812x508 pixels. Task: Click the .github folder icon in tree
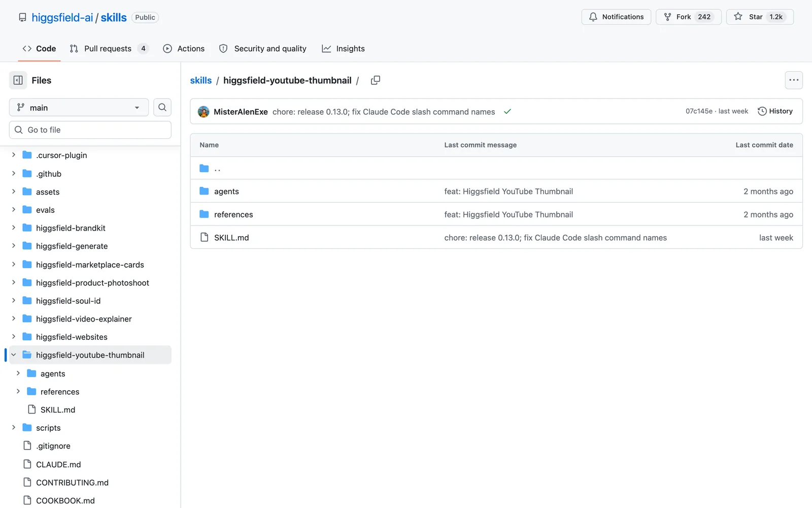coord(27,173)
